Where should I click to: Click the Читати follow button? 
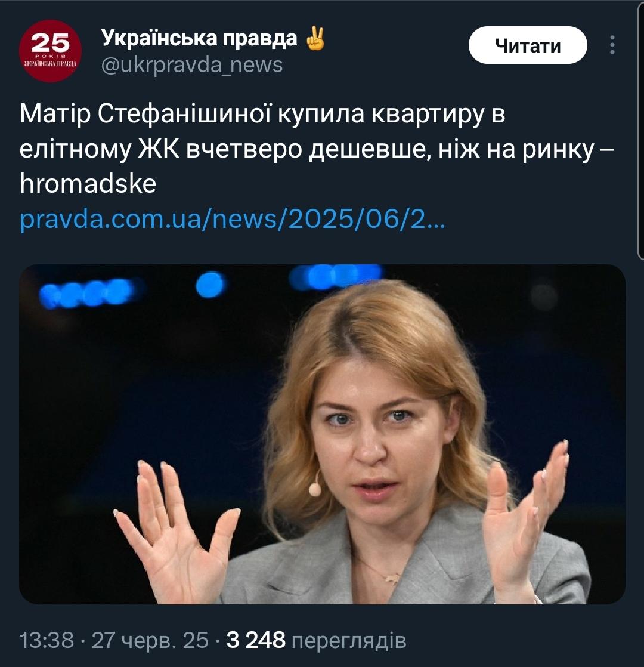click(x=528, y=45)
